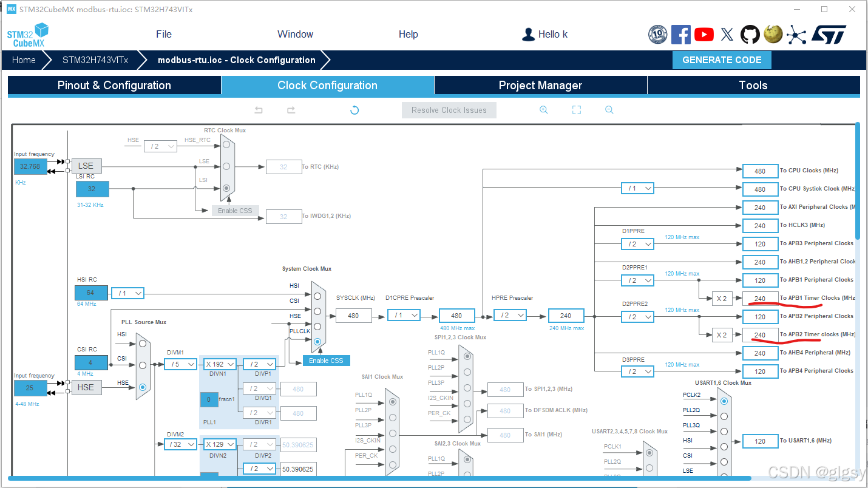Click the ST logo icon
Image resolution: width=868 pixels, height=488 pixels.
[x=829, y=35]
